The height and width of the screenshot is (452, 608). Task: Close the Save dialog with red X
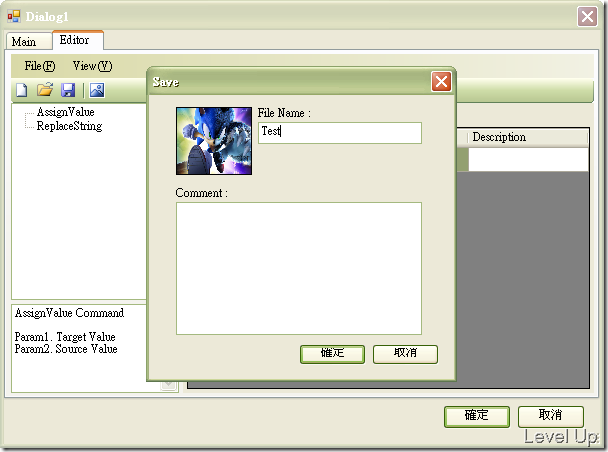pyautogui.click(x=441, y=82)
